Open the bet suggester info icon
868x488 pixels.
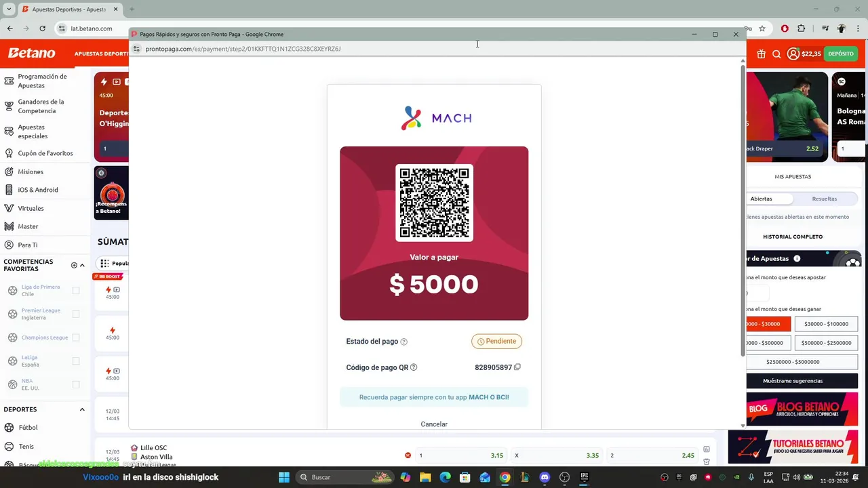coord(797,259)
